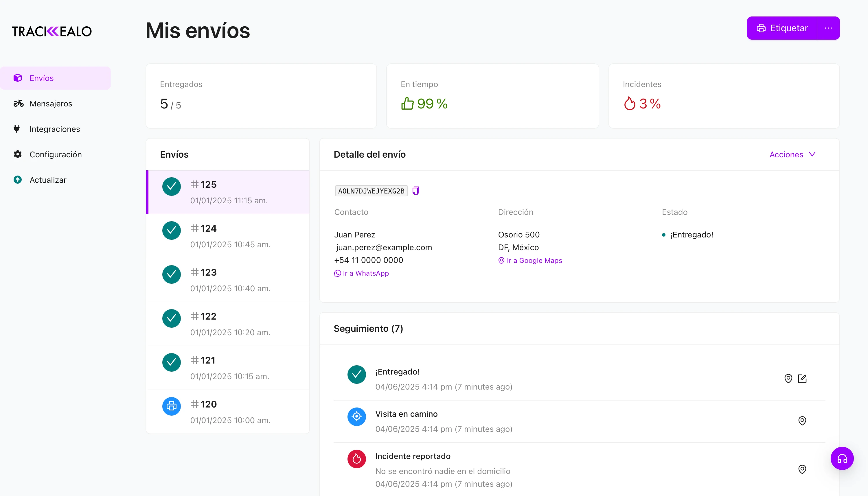Click the location pin for Visita en camino

[803, 421]
